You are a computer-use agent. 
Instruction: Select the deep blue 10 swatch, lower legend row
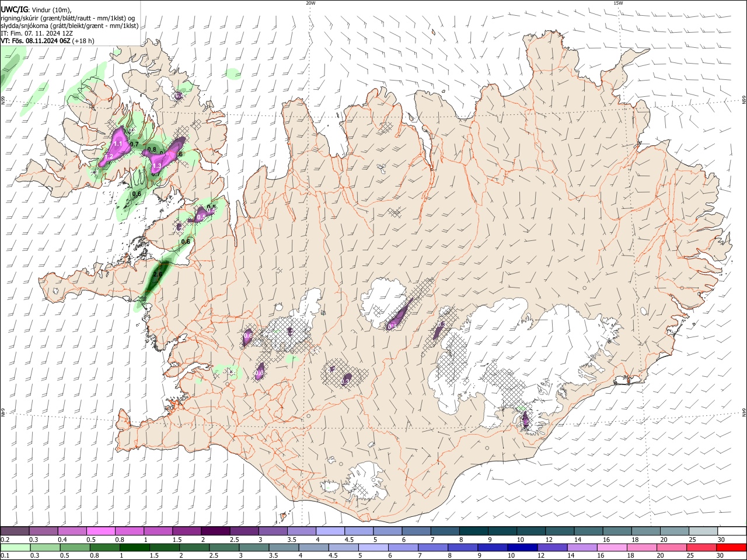point(522,547)
